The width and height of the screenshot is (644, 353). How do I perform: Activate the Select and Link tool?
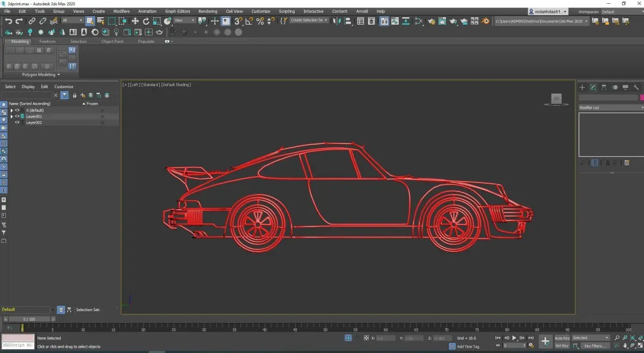tap(32, 21)
